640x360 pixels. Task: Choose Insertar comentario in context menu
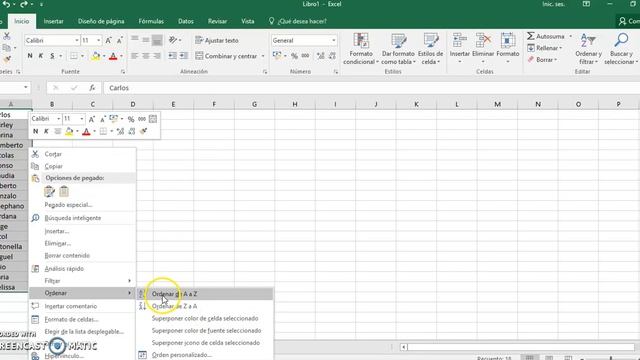[x=83, y=306]
